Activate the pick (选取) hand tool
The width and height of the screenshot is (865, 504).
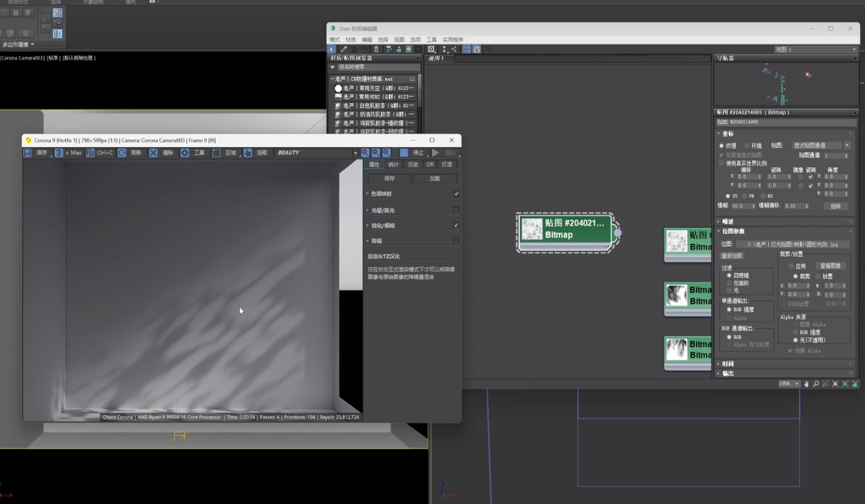pyautogui.click(x=248, y=153)
